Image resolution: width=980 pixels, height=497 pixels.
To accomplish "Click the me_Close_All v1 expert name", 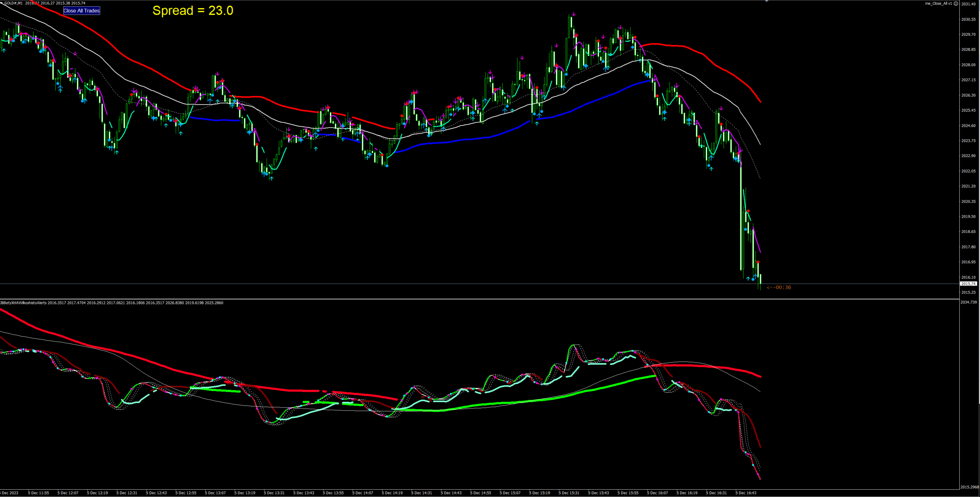I will click(x=938, y=3).
